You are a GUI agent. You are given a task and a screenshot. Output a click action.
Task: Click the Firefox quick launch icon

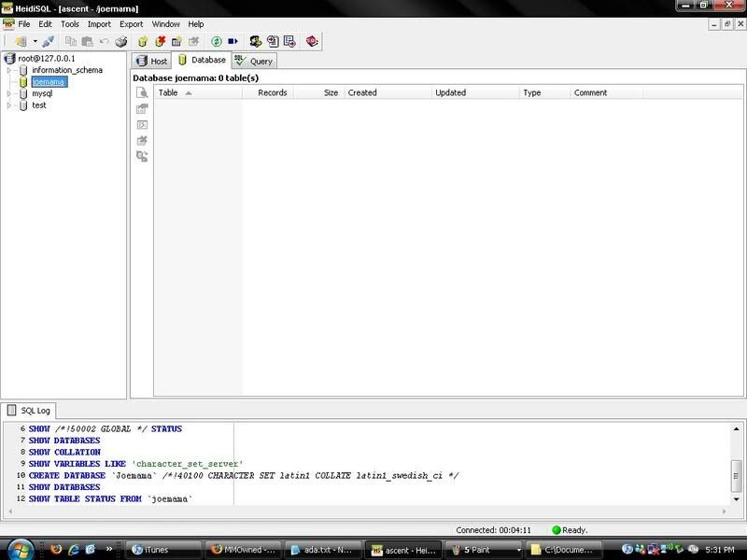(x=56, y=550)
